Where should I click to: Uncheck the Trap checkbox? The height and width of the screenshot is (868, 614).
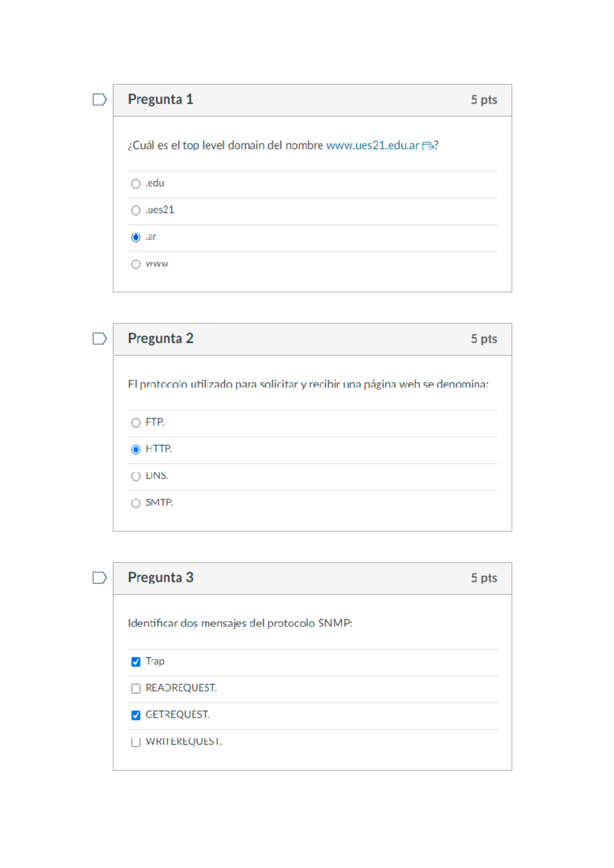click(136, 662)
